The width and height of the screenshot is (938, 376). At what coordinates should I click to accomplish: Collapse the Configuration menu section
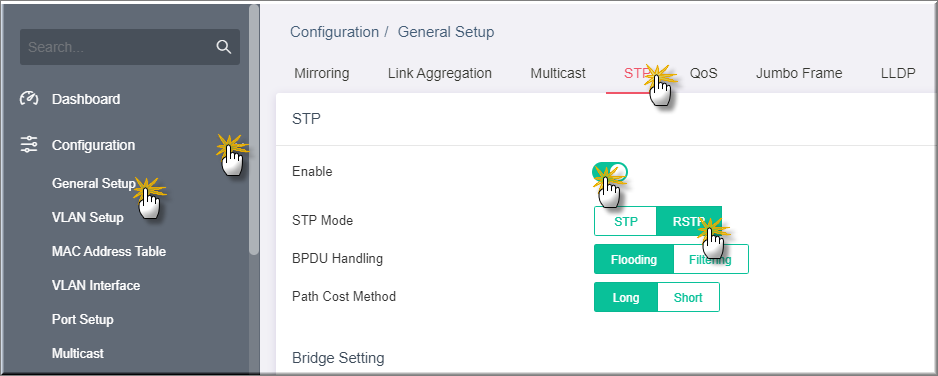point(93,145)
